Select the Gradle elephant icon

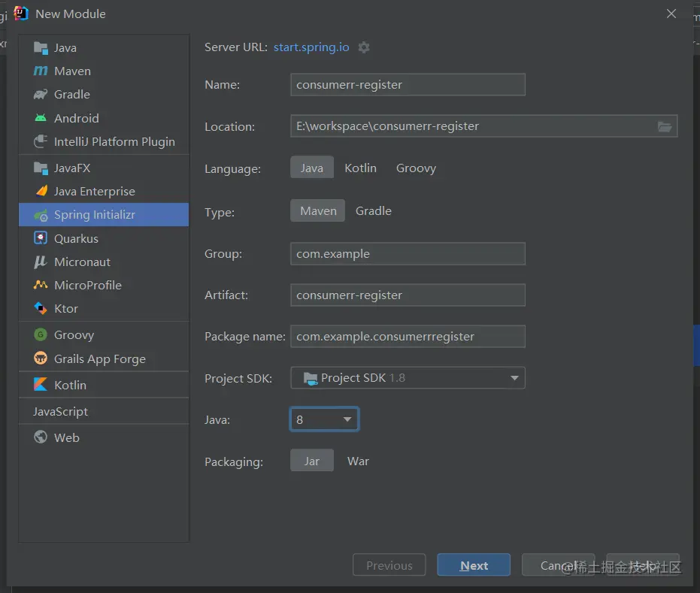coord(41,95)
